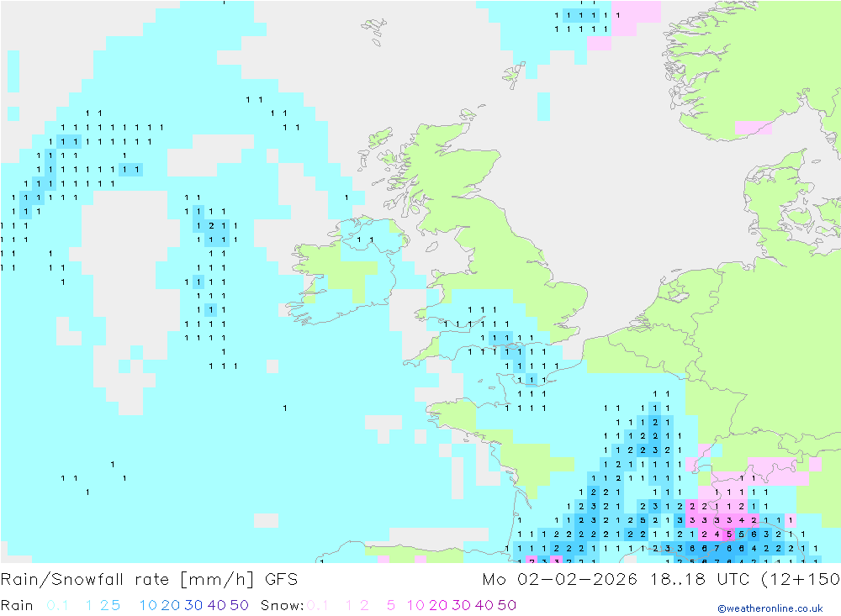Select the snow legend value 30
This screenshot has height=616, width=841.
pos(461,605)
